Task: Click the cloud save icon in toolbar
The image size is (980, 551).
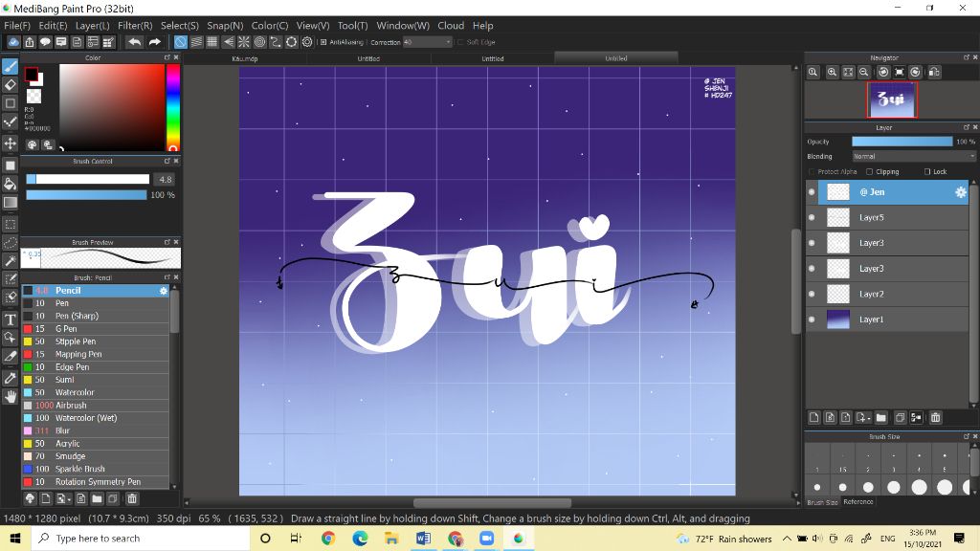Action: pyautogui.click(x=13, y=42)
